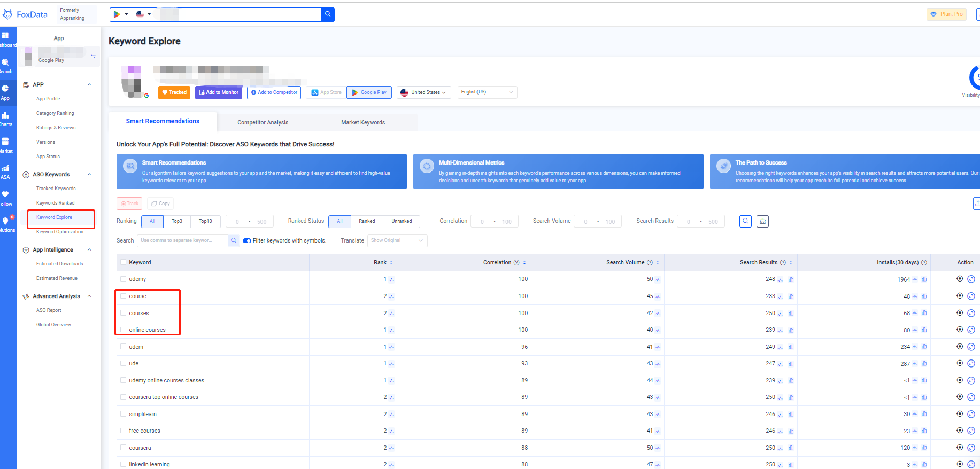Select the Top3 ranking filter

(x=177, y=221)
